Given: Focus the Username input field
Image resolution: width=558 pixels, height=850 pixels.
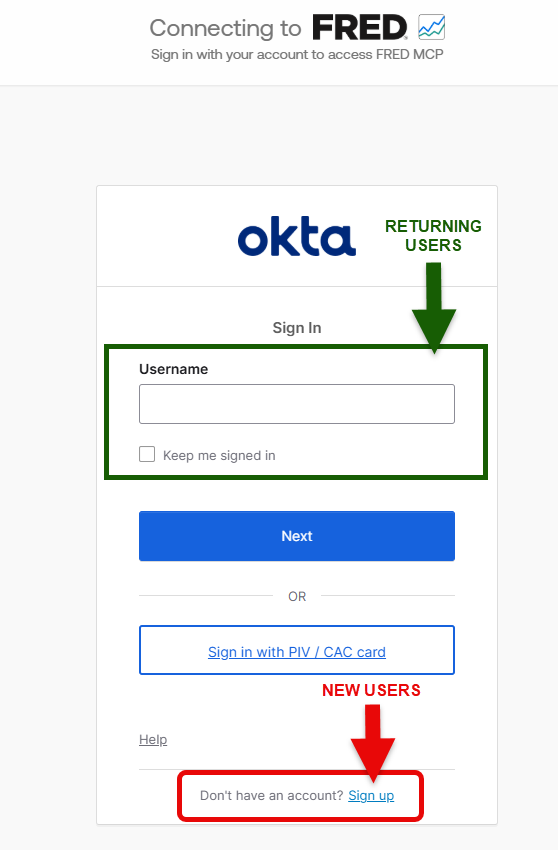Looking at the screenshot, I should [x=297, y=404].
